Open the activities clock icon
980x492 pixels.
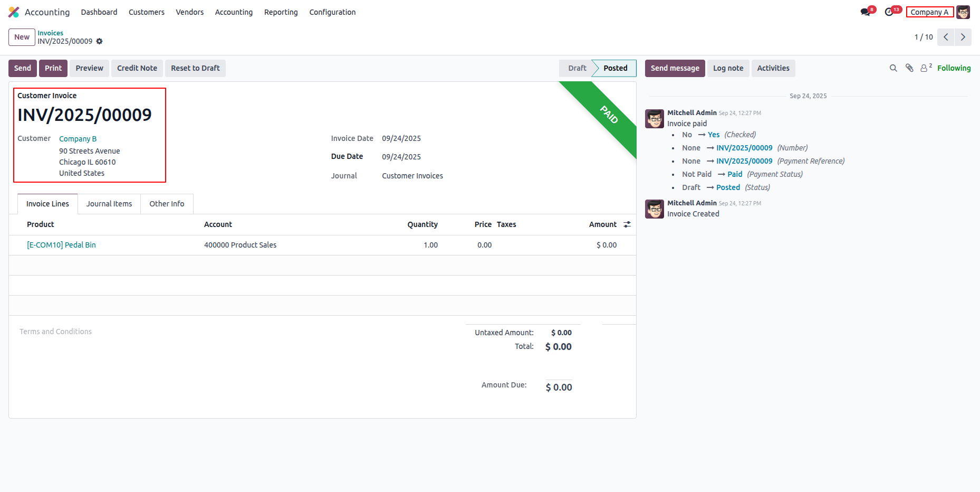890,12
